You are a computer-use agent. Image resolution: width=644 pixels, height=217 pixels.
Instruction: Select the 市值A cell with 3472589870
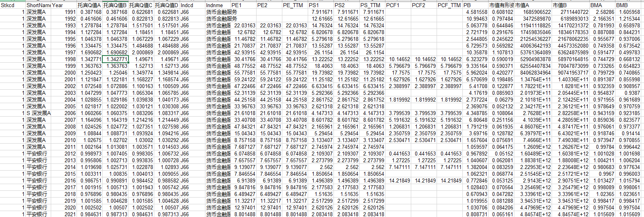(x=532, y=19)
